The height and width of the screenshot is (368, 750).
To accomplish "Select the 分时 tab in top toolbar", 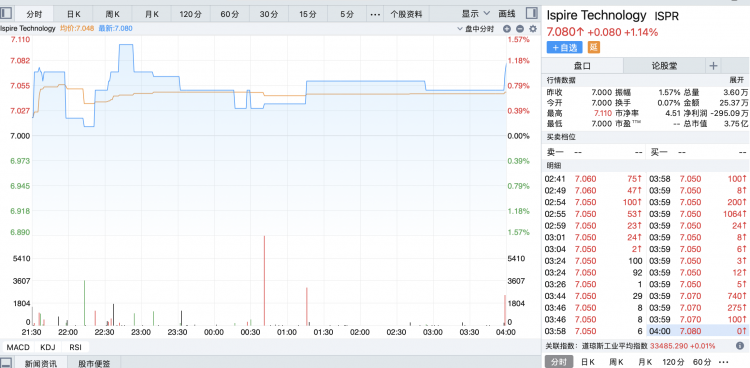I will [x=34, y=14].
